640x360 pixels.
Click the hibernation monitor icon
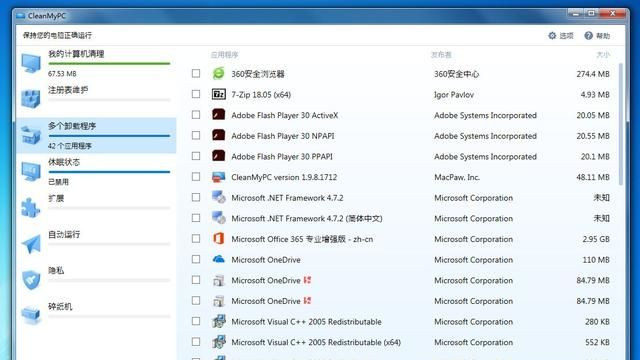pyautogui.click(x=31, y=171)
